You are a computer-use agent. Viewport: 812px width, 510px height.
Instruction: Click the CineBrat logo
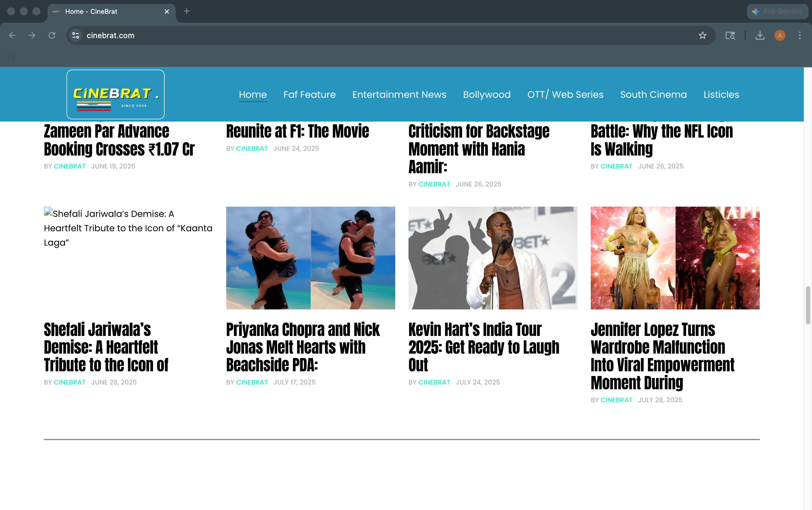115,94
